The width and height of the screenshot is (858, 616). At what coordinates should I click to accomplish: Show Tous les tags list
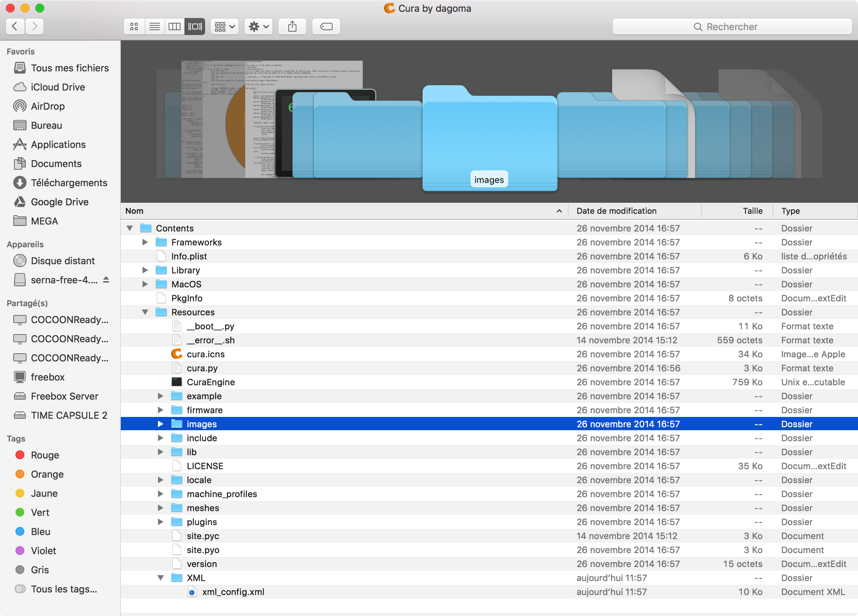pos(56,589)
